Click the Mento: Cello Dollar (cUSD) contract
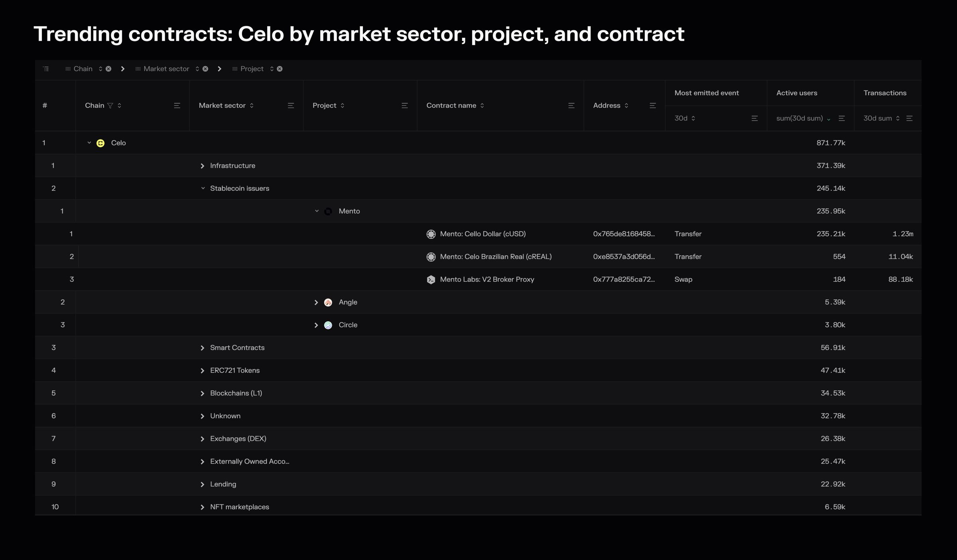 482,234
